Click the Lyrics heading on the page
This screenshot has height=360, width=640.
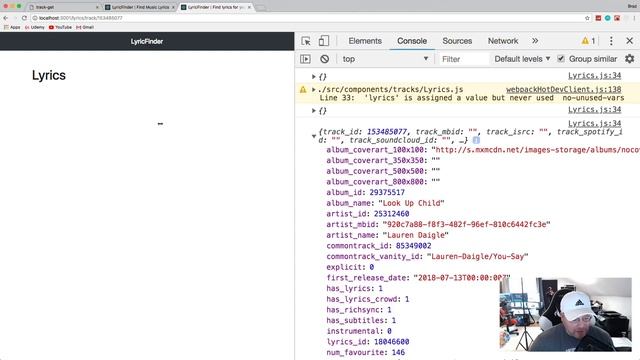(x=49, y=76)
